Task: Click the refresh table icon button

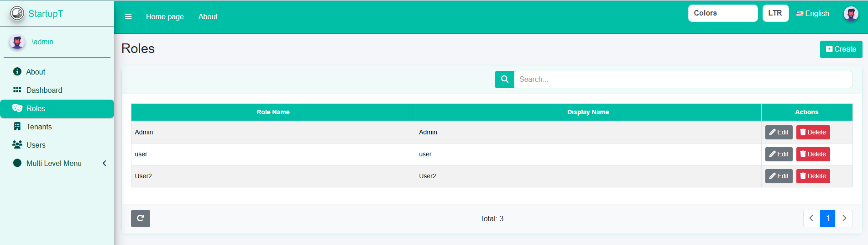Action: coord(141,218)
